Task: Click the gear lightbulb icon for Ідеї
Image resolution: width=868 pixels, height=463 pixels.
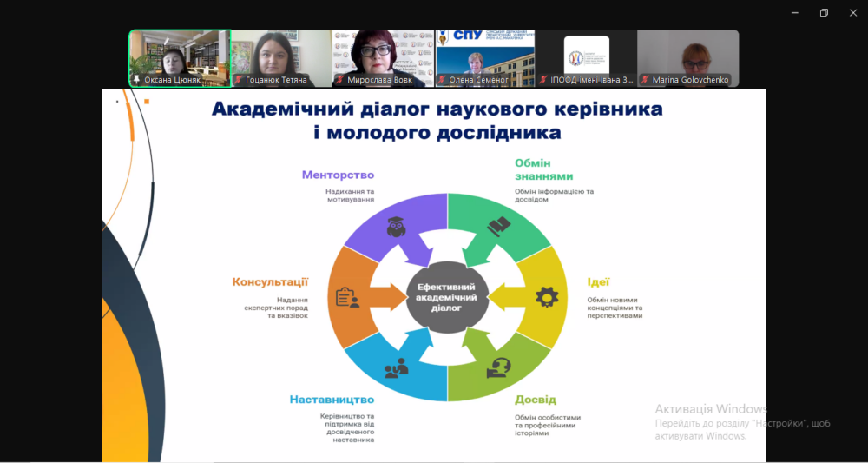Action: (x=546, y=297)
